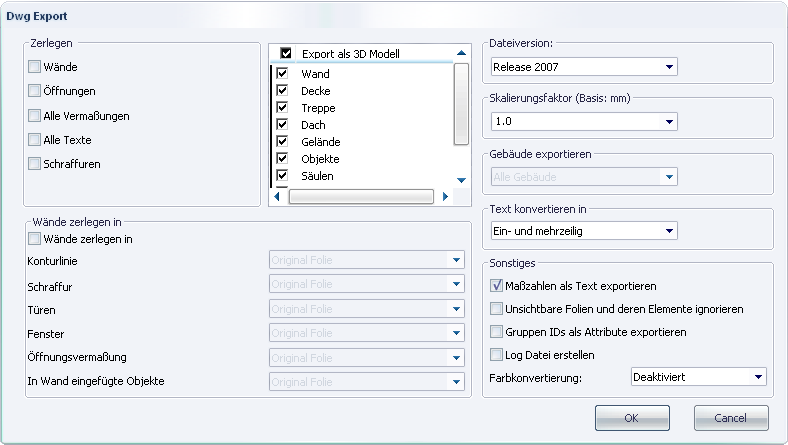Toggle the Wände checkbox under Zerlegen

[x=34, y=66]
